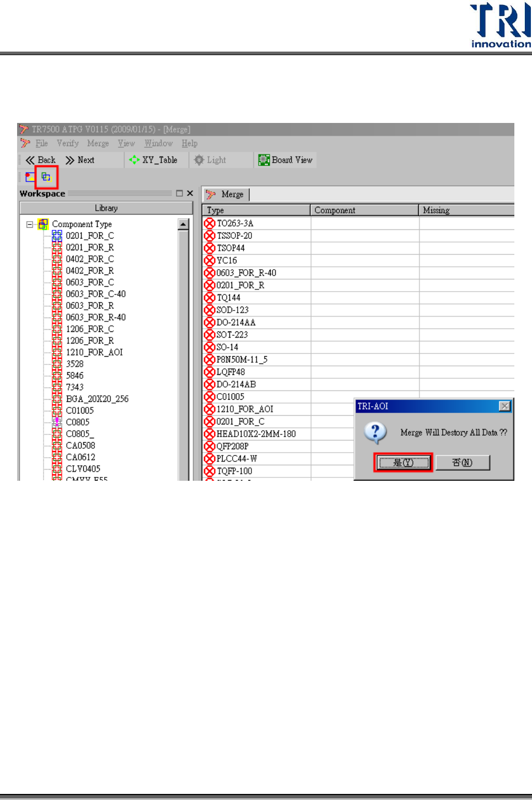Image resolution: width=532 pixels, height=800 pixels.
Task: Click the icon next to 0201_FOR_C in tree
Action: (57, 236)
